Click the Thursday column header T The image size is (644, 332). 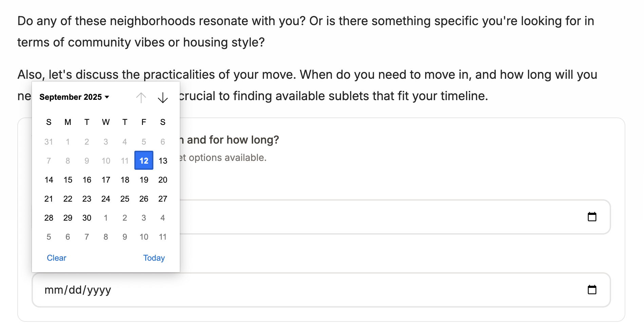click(125, 122)
